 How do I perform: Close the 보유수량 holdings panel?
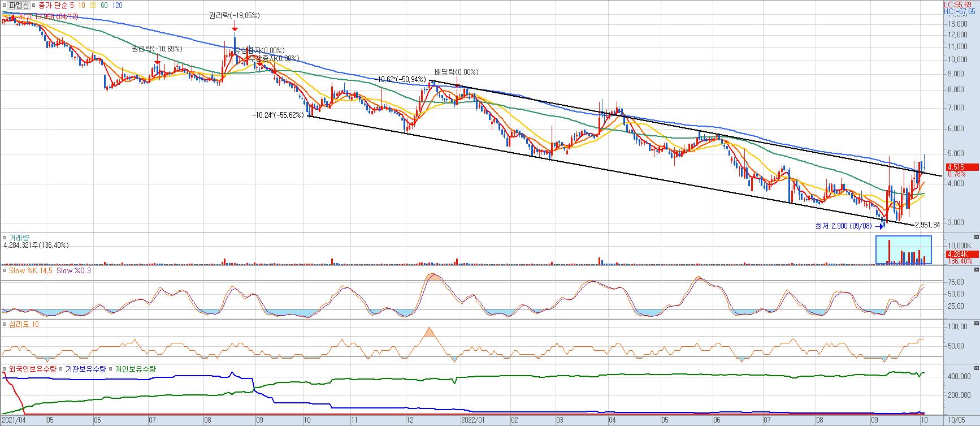976,367
